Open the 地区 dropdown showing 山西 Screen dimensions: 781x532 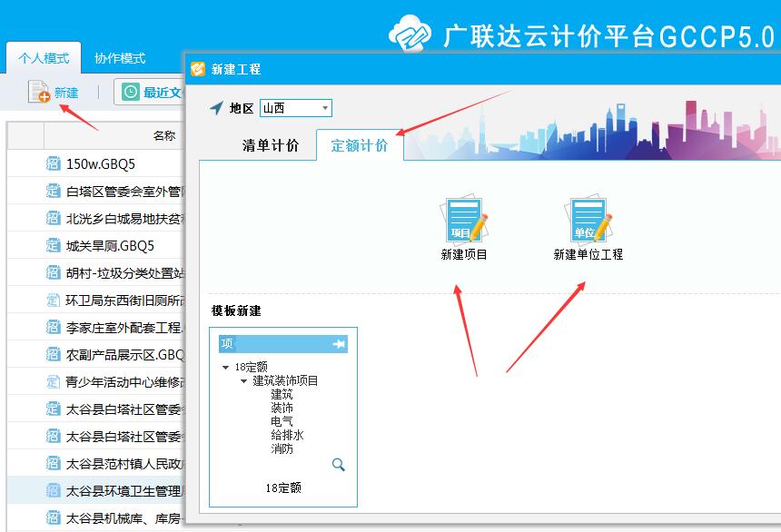[x=296, y=108]
